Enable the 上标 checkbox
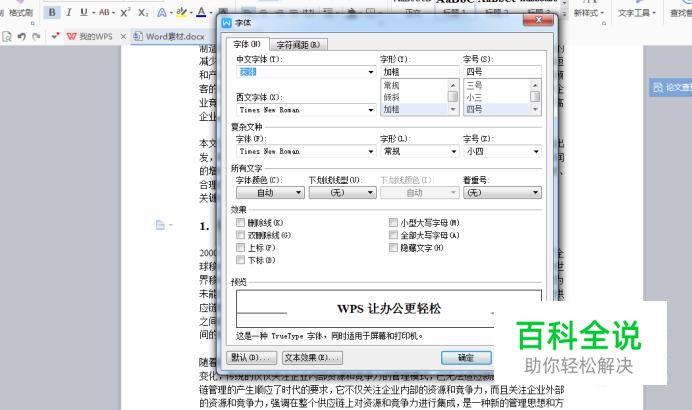Screen dimensions: 692x410 [x=241, y=248]
